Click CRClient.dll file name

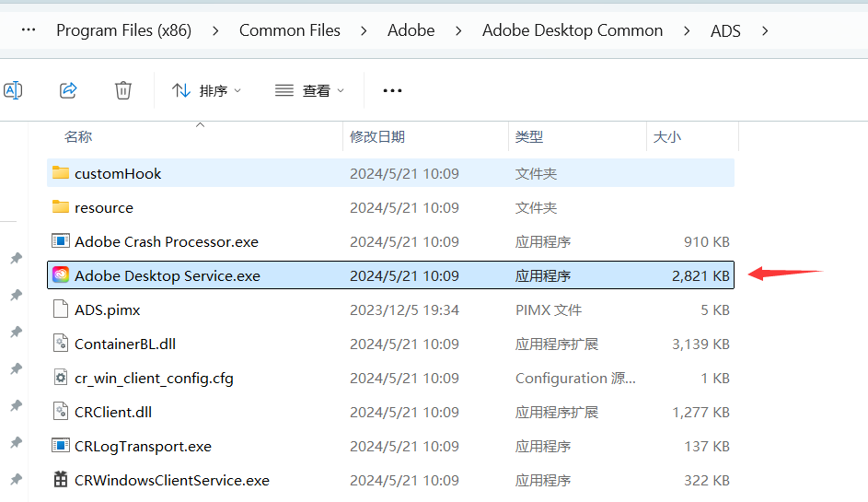point(113,413)
